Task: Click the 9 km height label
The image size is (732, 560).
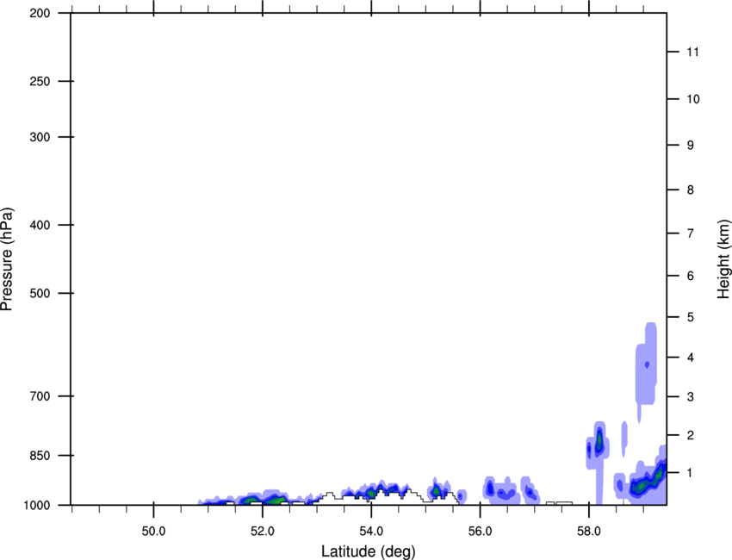Action: coord(691,146)
